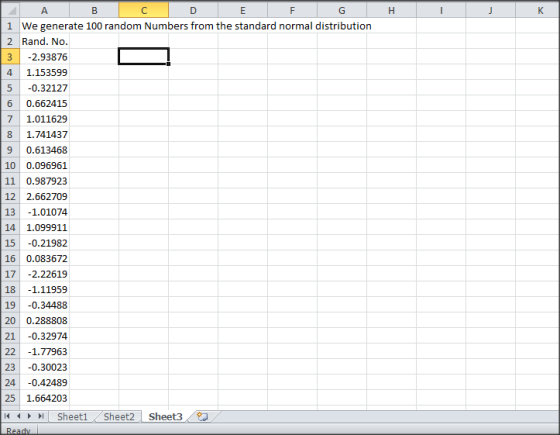This screenshot has width=560, height=435.
Task: Select cell with value 1.741437
Action: click(x=45, y=134)
